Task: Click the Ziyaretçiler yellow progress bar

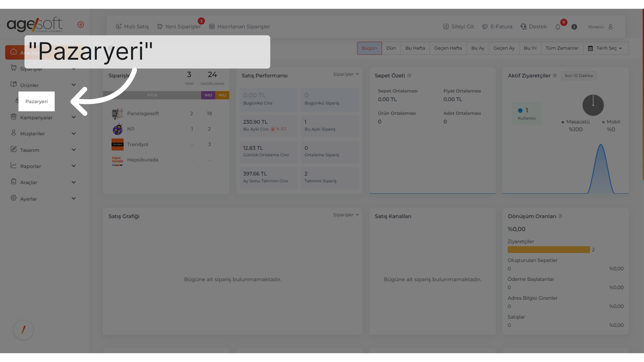Action: point(549,250)
